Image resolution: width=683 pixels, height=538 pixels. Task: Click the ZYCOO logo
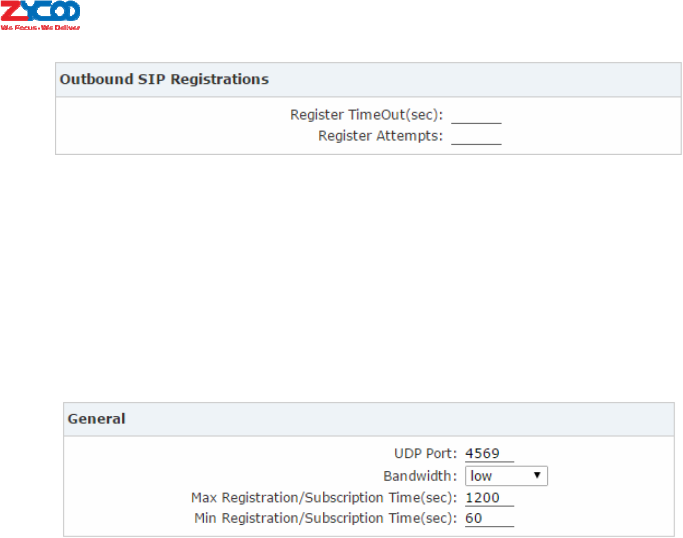pos(40,11)
